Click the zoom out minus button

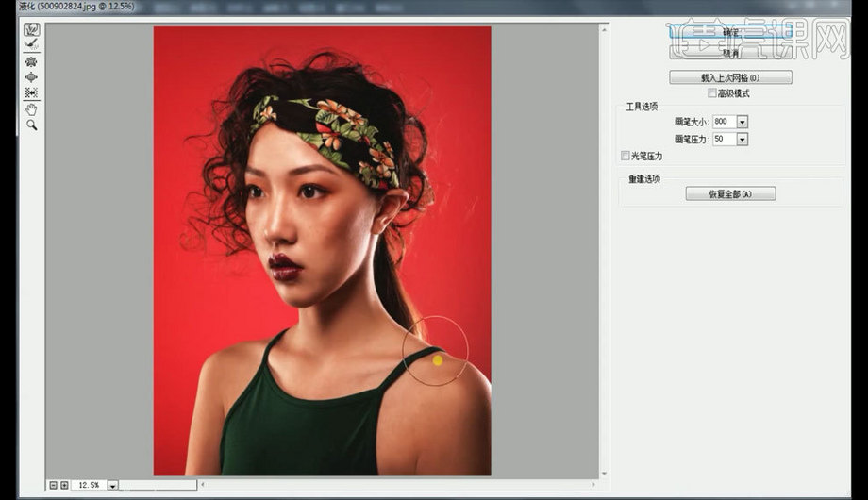coord(53,485)
